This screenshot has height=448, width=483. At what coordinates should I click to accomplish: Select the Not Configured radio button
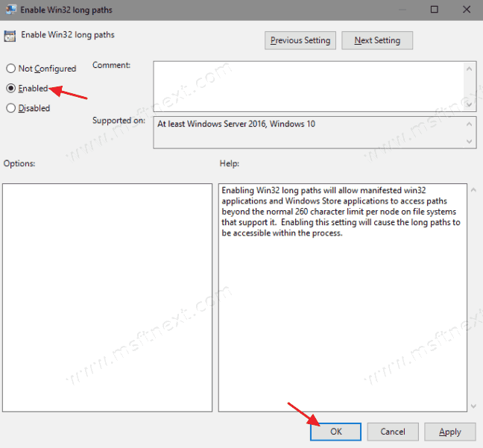pyautogui.click(x=11, y=69)
